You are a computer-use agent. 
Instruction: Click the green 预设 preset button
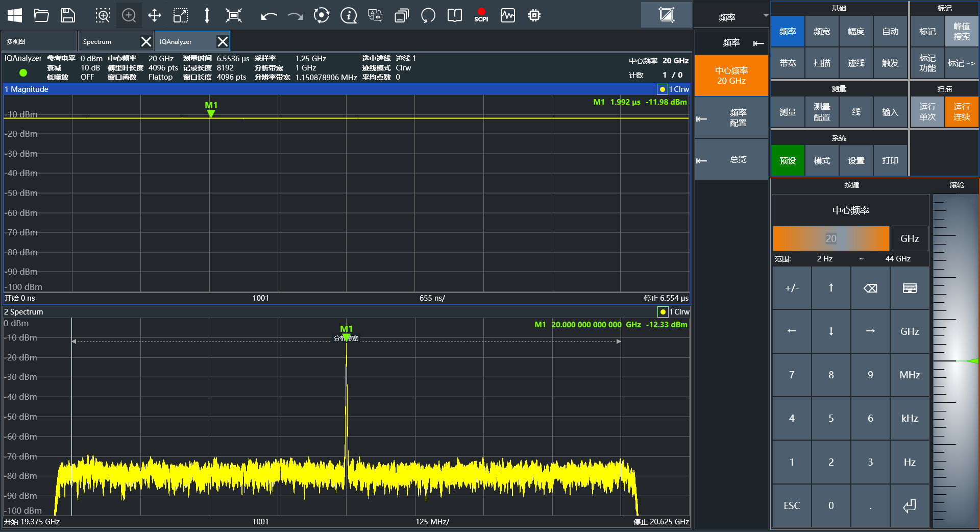[x=788, y=160]
